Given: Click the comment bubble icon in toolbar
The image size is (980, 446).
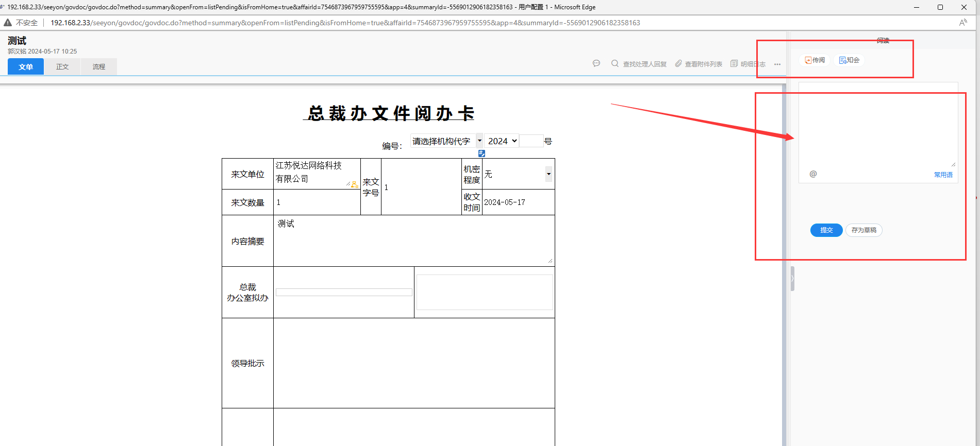Looking at the screenshot, I should click(x=596, y=63).
